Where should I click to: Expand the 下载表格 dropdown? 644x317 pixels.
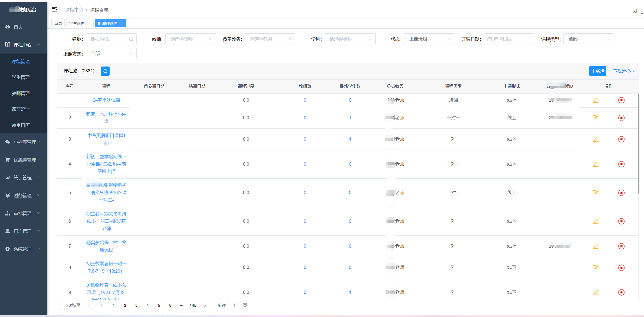click(624, 71)
